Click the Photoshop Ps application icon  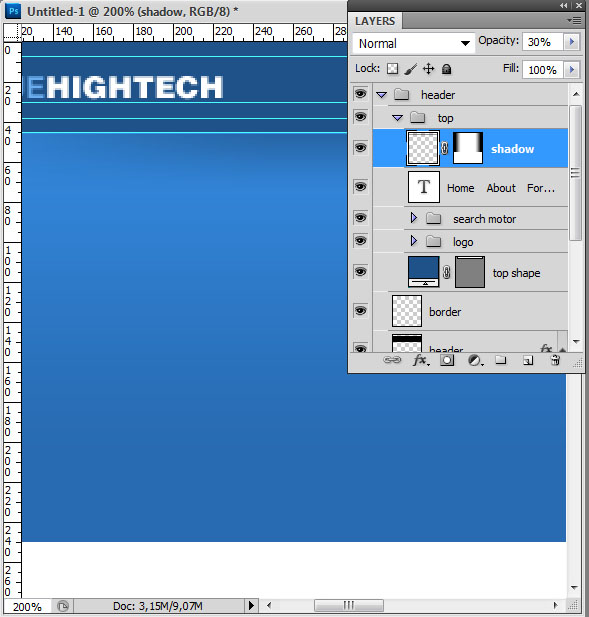coord(13,11)
